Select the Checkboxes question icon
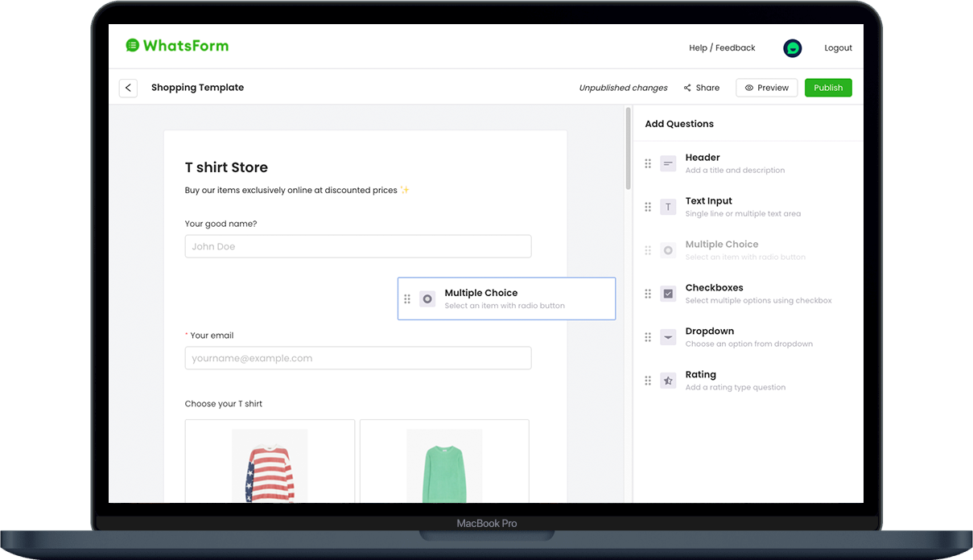Image resolution: width=973 pixels, height=560 pixels. tap(668, 294)
